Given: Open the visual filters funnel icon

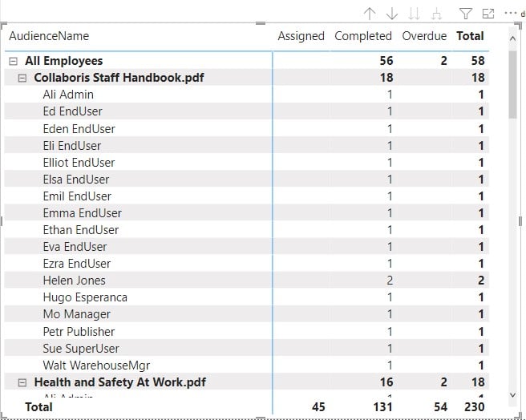Looking at the screenshot, I should click(x=466, y=14).
